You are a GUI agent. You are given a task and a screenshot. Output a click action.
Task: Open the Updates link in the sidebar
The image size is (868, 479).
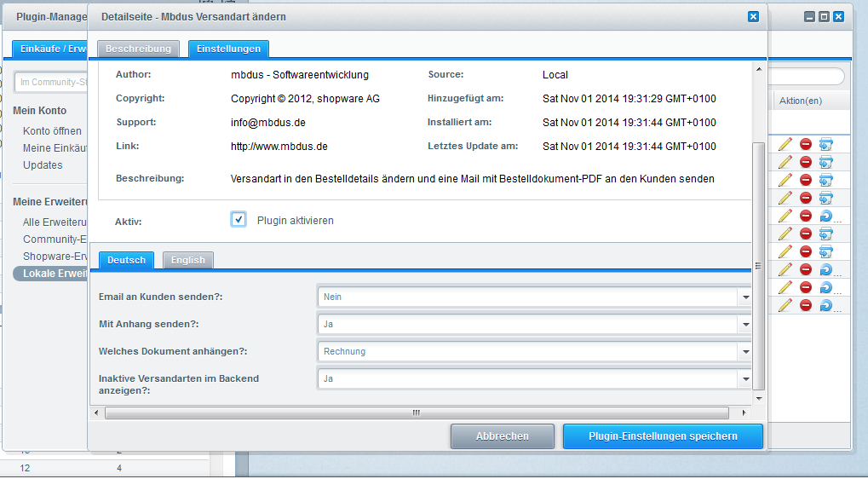43,164
